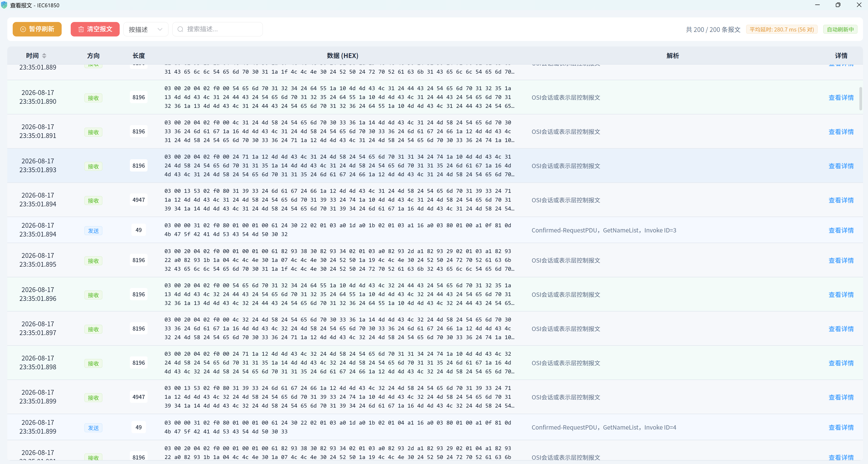
Task: Click the vertical scrollbar thumb
Action: pos(860,99)
